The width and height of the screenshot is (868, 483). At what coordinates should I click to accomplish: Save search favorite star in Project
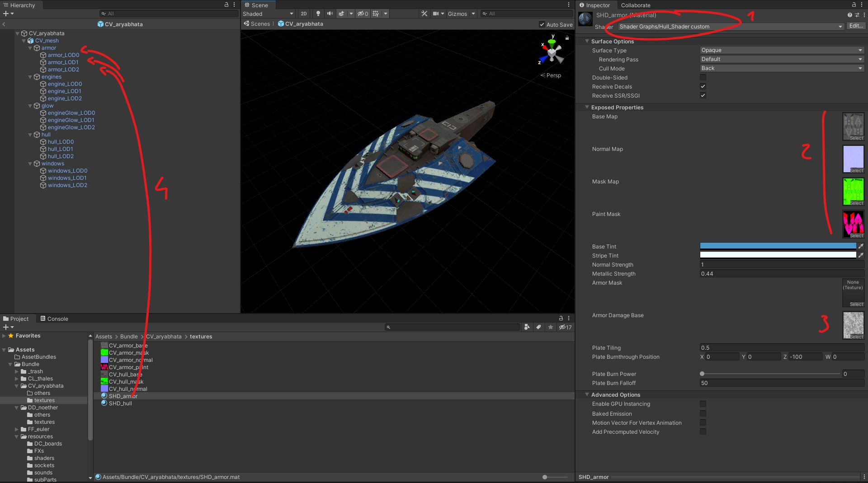tap(550, 327)
